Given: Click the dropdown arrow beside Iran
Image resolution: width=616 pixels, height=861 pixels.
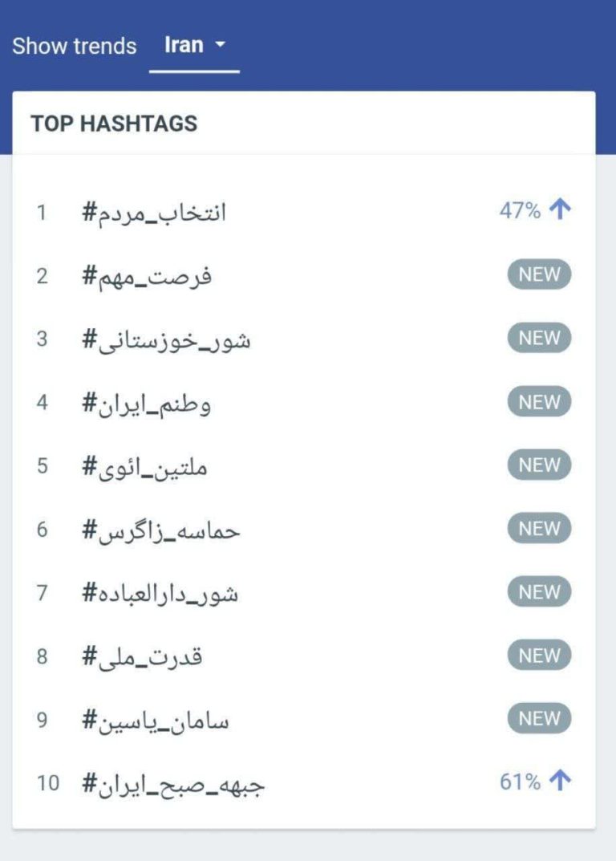Looking at the screenshot, I should [221, 46].
